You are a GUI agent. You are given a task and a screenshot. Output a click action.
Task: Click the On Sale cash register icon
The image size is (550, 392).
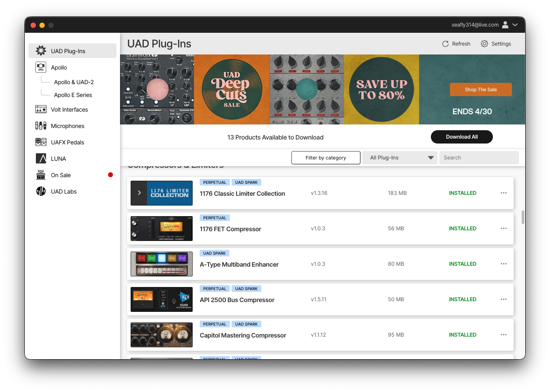pos(41,175)
